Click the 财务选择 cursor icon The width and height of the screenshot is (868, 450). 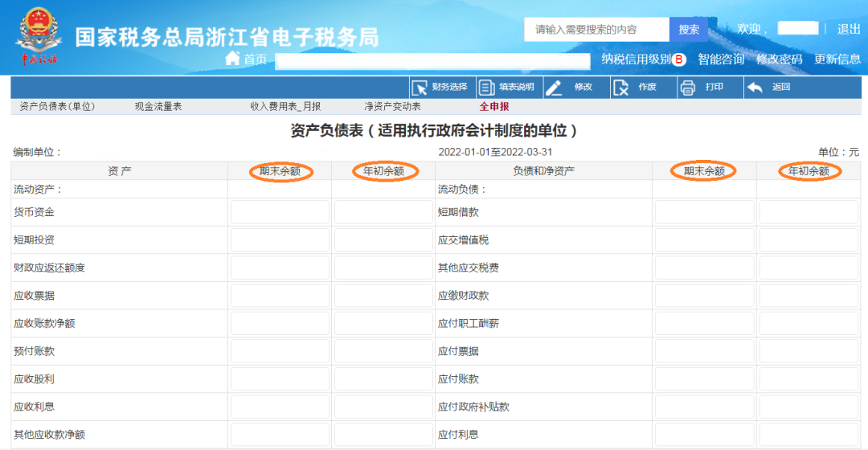coord(420,88)
